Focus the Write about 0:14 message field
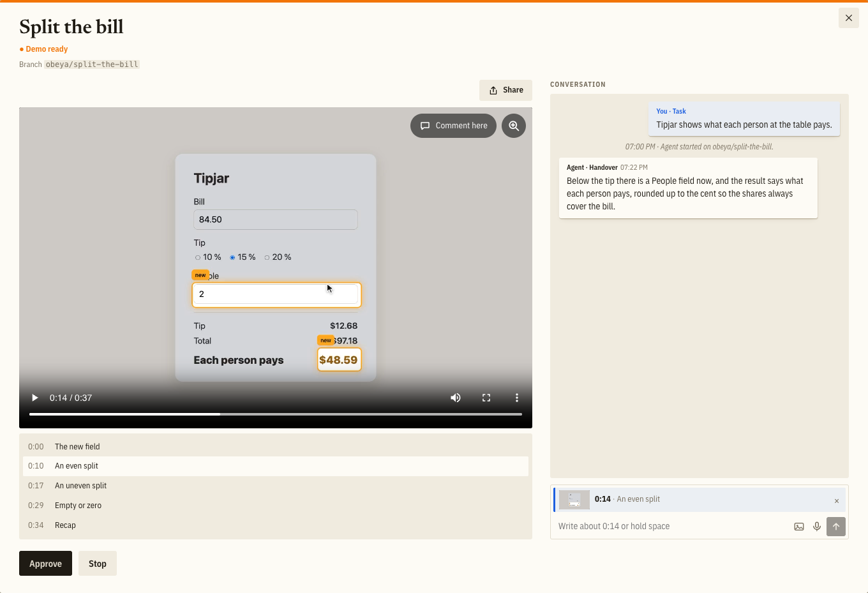 [x=670, y=527]
